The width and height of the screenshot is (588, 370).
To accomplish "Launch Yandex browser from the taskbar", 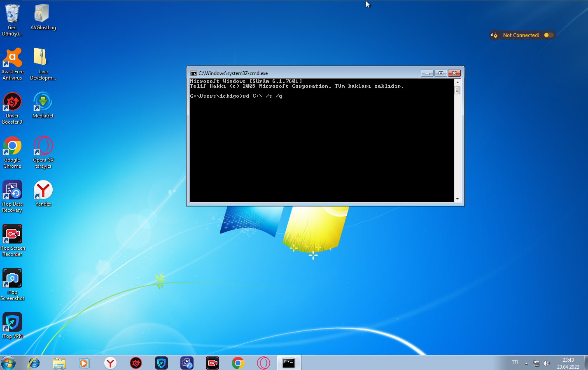I will coord(110,363).
